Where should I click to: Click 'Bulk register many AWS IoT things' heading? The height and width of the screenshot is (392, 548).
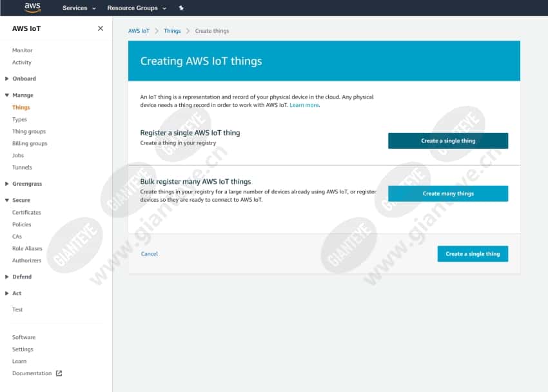click(x=195, y=182)
